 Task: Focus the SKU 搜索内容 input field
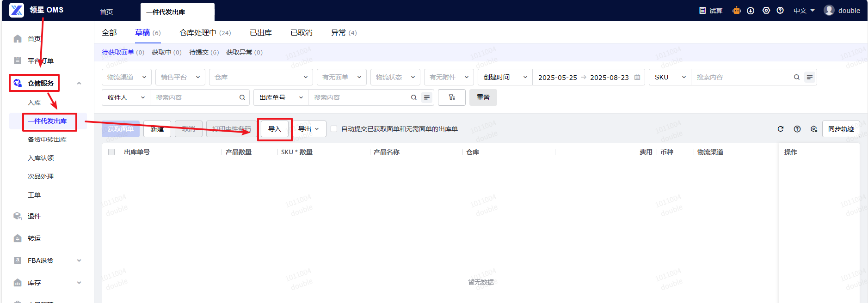(742, 77)
